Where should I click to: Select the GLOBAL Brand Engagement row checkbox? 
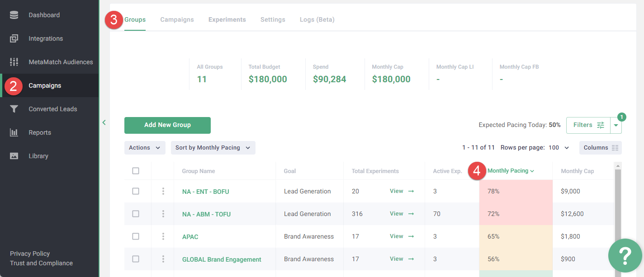tap(136, 259)
